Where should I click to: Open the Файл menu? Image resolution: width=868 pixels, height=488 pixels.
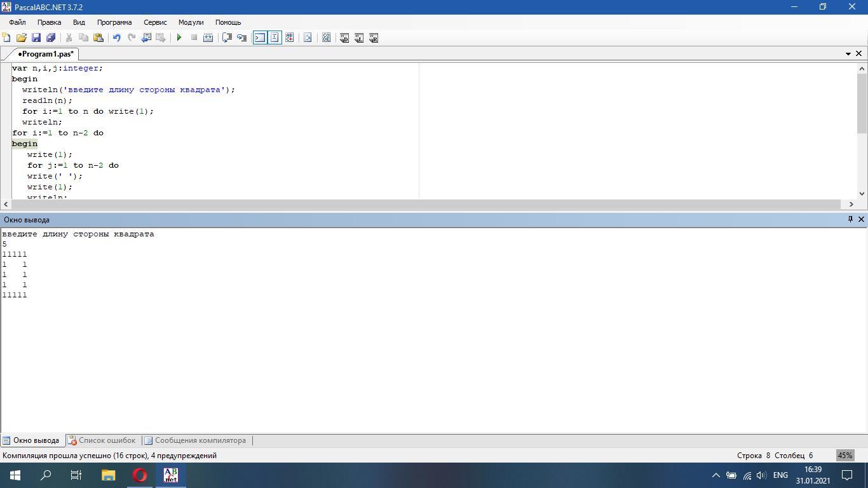[17, 22]
